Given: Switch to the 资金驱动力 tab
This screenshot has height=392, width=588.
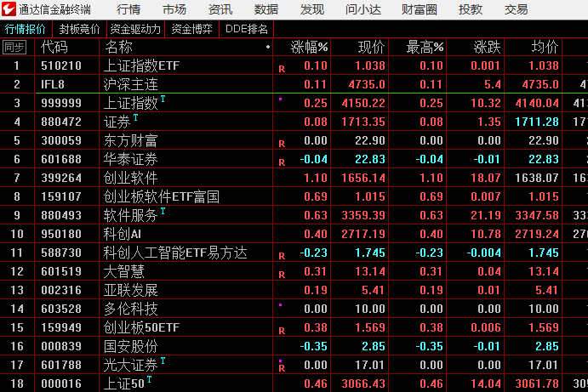Looking at the screenshot, I should click(135, 29).
